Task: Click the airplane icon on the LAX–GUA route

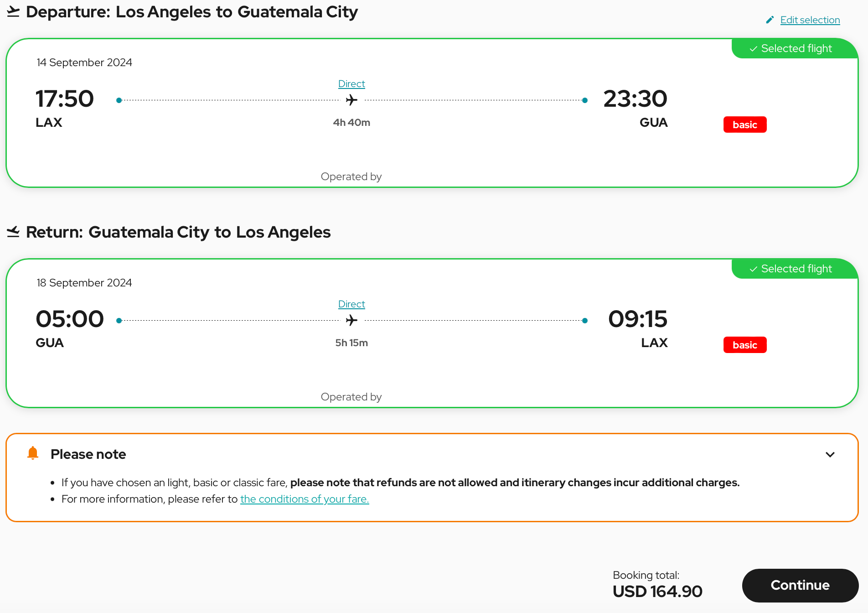Action: point(351,100)
